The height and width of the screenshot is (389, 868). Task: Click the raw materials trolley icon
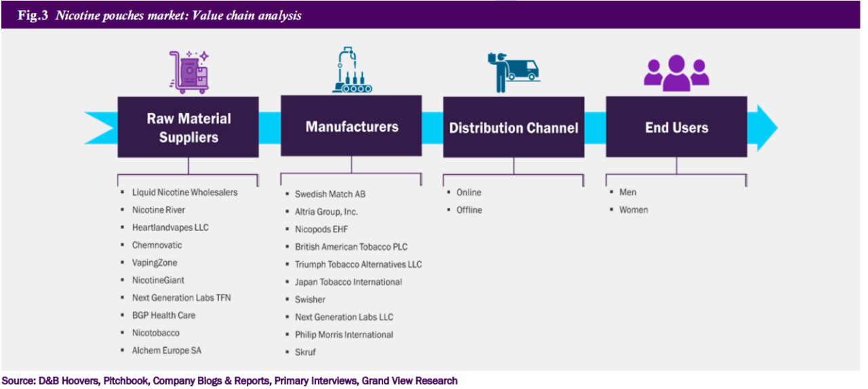pyautogui.click(x=188, y=71)
